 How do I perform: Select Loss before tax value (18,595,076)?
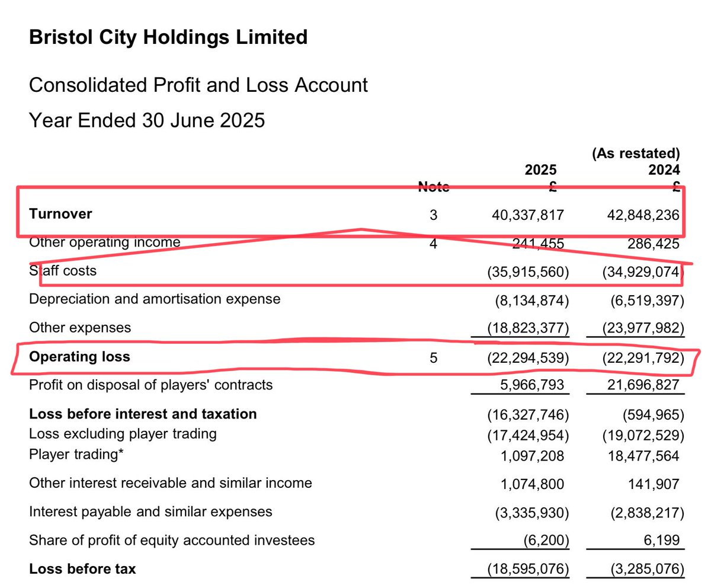pyautogui.click(x=527, y=570)
